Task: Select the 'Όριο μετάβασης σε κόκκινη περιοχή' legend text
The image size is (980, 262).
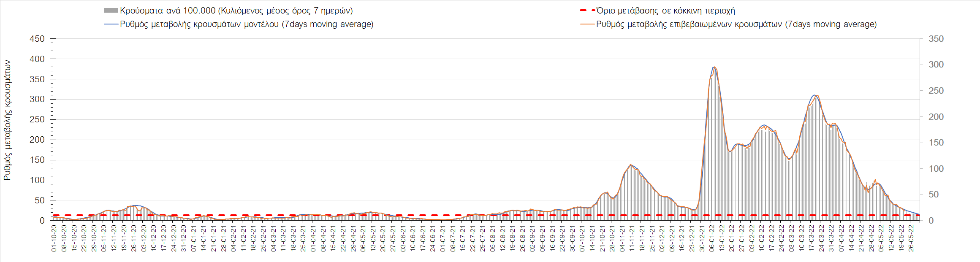Action: (665, 11)
